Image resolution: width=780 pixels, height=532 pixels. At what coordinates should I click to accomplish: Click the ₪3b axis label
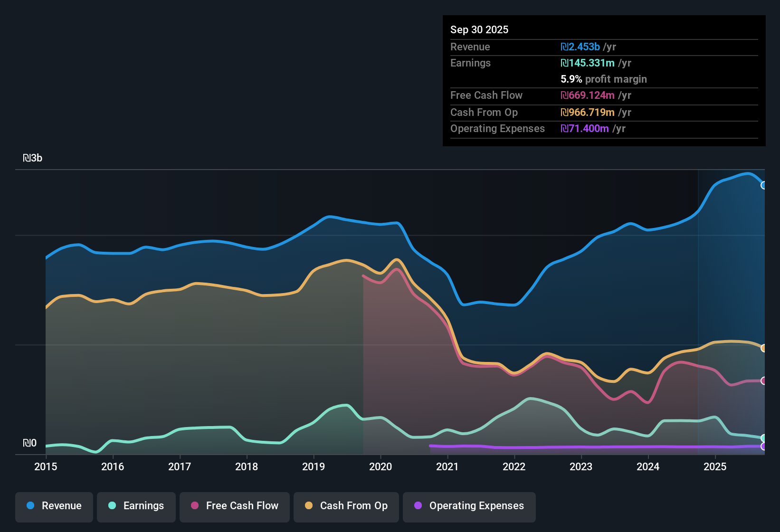tap(33, 158)
